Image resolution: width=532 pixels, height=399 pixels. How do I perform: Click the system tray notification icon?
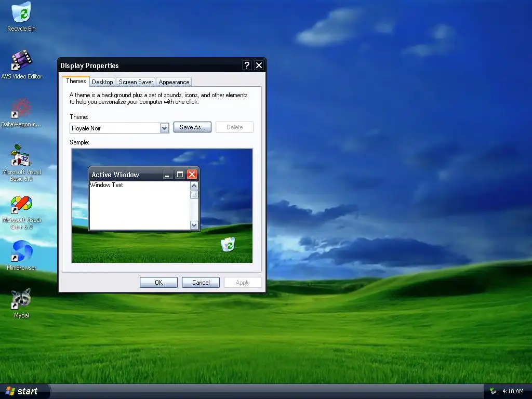493,391
